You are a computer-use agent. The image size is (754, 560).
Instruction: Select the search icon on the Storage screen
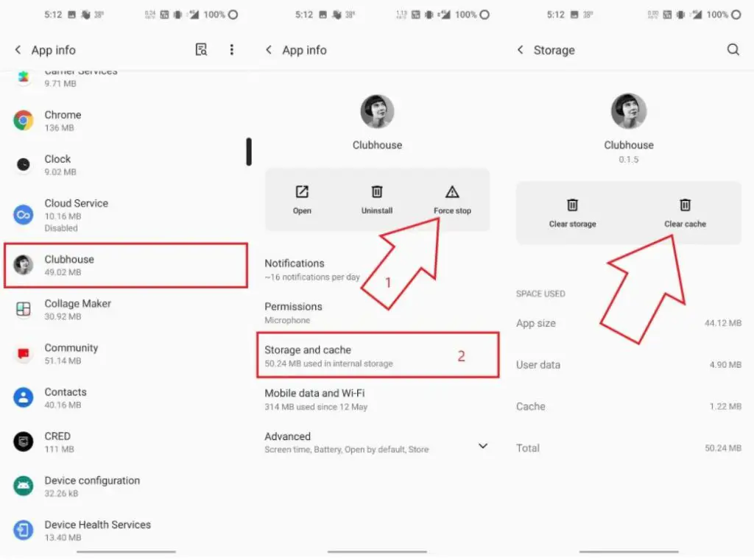[x=733, y=49]
